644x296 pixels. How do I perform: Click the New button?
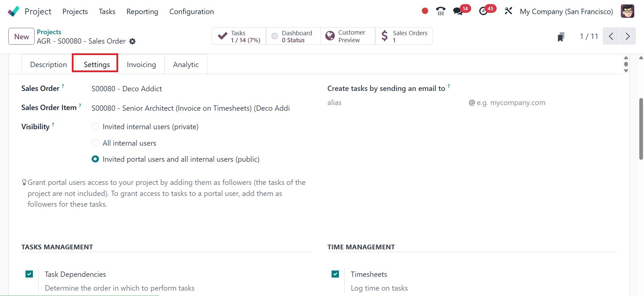coord(21,37)
